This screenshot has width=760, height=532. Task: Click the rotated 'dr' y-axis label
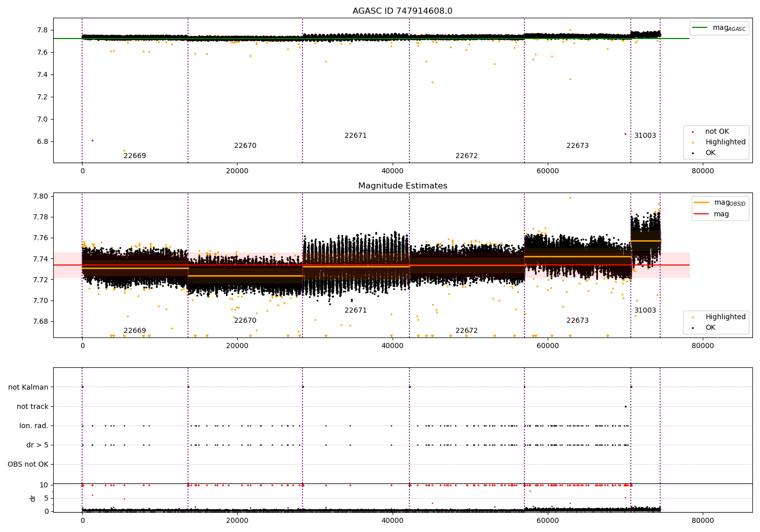tap(33, 499)
